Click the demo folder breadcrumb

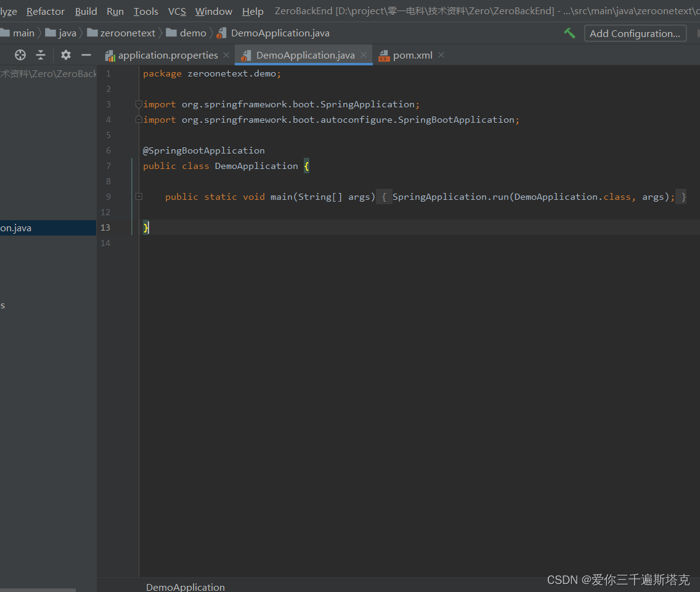(x=186, y=33)
